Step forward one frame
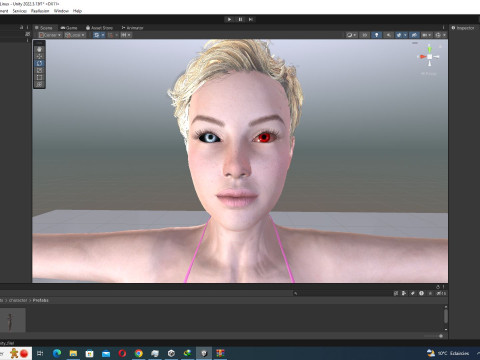Screen dimensions: 480x360 tap(251, 19)
